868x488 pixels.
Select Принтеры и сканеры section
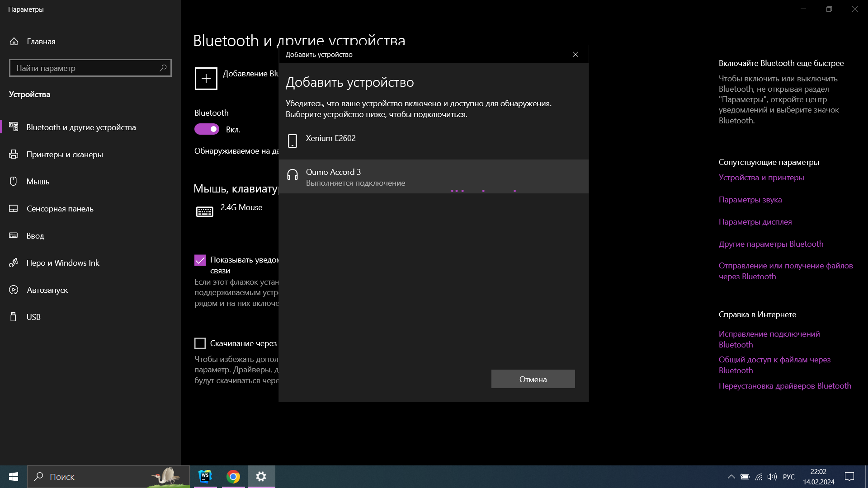90,154
